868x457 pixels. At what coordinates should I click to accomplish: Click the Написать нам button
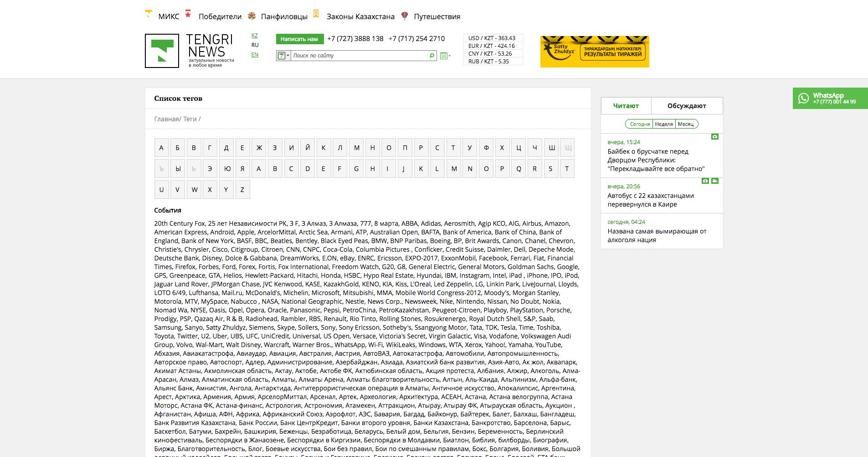tap(299, 39)
